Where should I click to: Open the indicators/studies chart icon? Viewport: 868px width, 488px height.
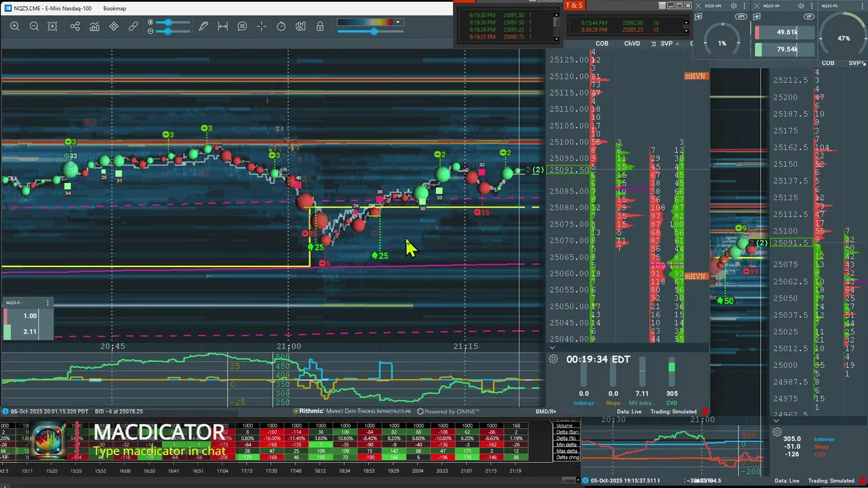tap(94, 26)
